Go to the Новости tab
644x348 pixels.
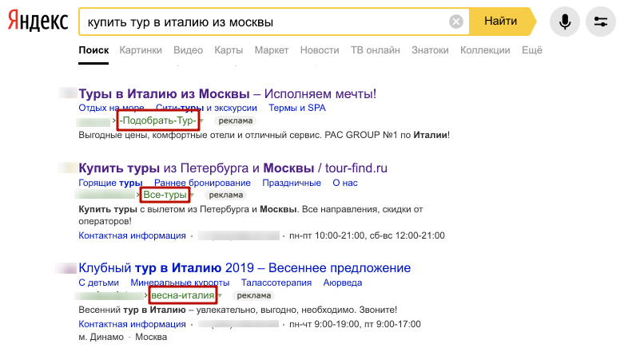tap(320, 50)
